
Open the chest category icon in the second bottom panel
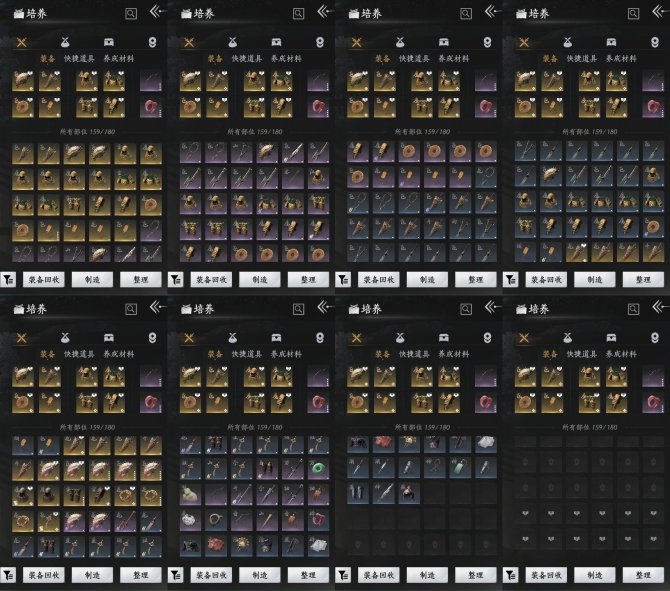click(277, 338)
